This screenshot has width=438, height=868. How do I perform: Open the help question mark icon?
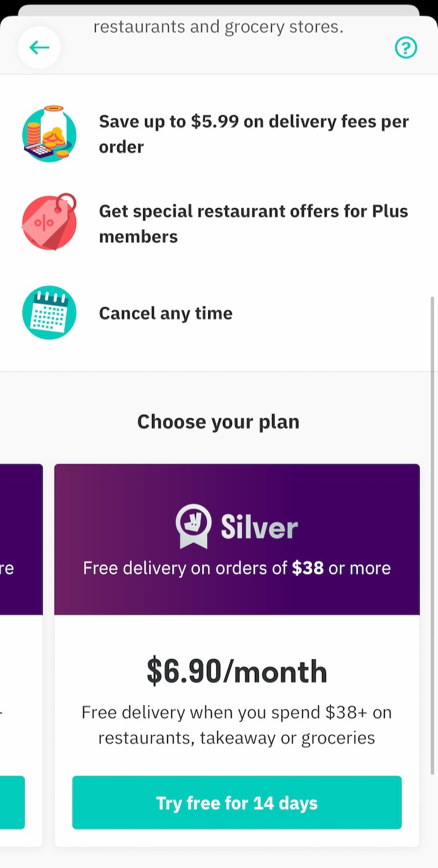pyautogui.click(x=405, y=47)
